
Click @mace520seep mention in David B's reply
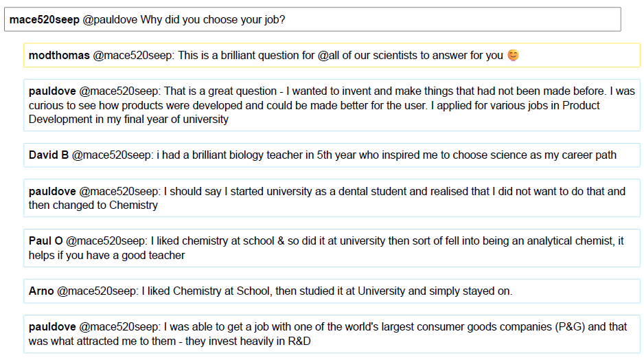[x=113, y=155]
